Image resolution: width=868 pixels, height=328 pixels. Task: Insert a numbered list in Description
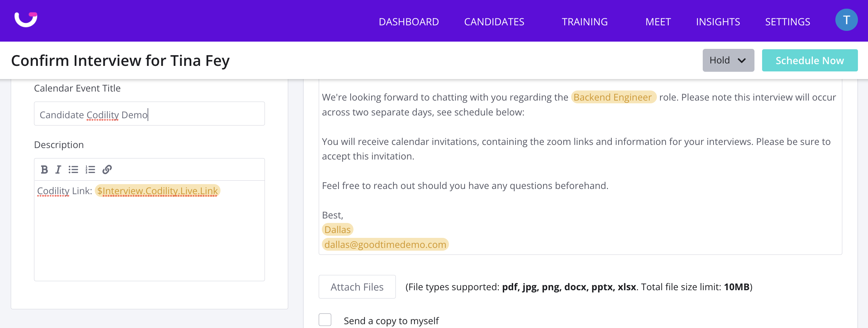tap(90, 170)
